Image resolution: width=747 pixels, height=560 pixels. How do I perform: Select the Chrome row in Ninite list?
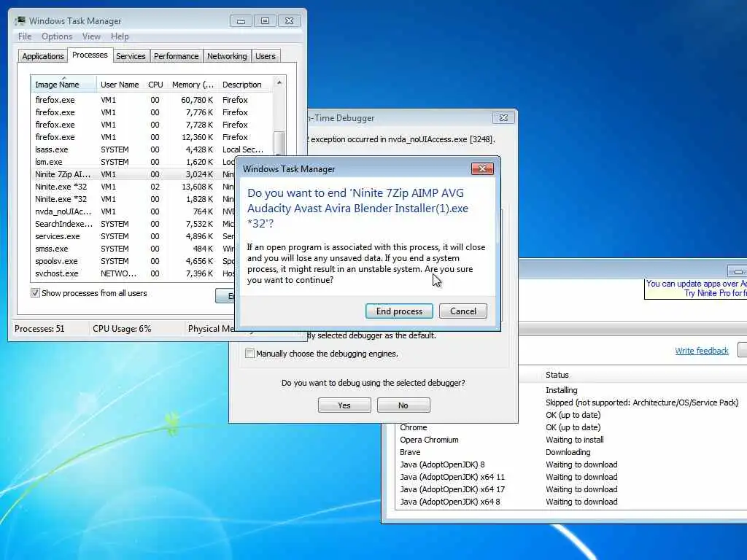[x=571, y=427]
